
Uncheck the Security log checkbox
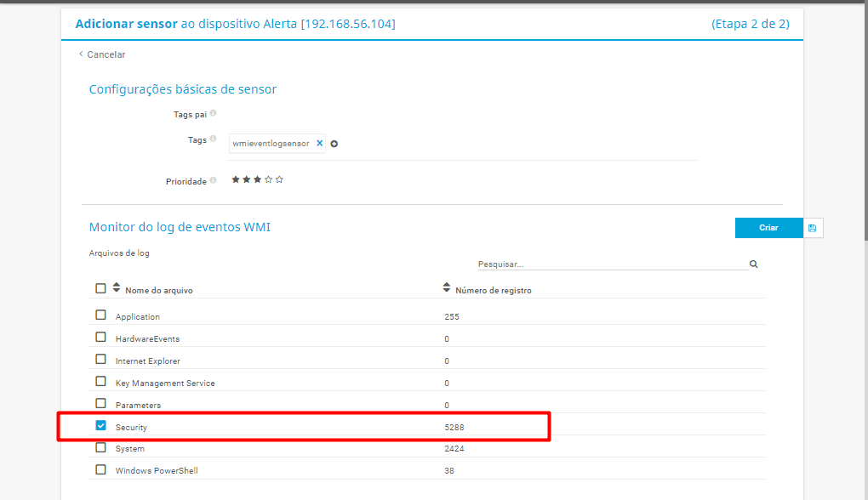pyautogui.click(x=100, y=426)
